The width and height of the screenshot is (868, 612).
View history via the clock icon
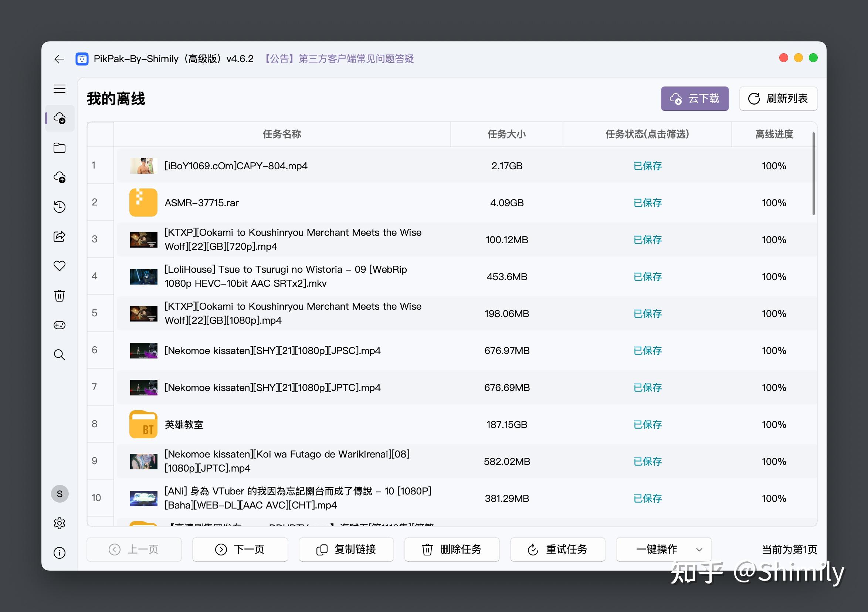point(60,207)
